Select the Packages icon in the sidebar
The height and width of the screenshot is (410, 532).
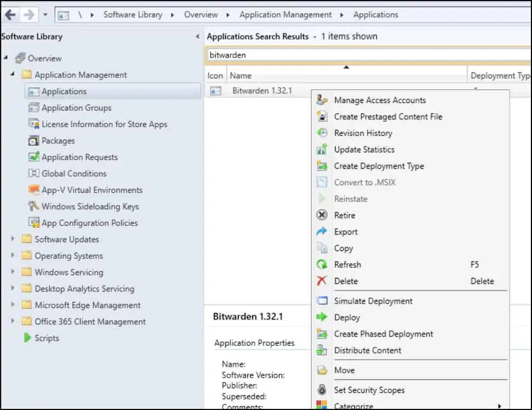(x=33, y=140)
